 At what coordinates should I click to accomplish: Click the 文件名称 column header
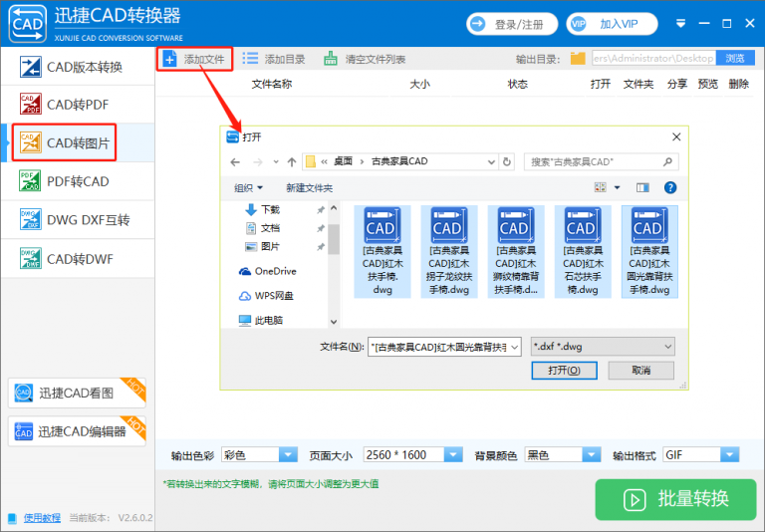272,84
